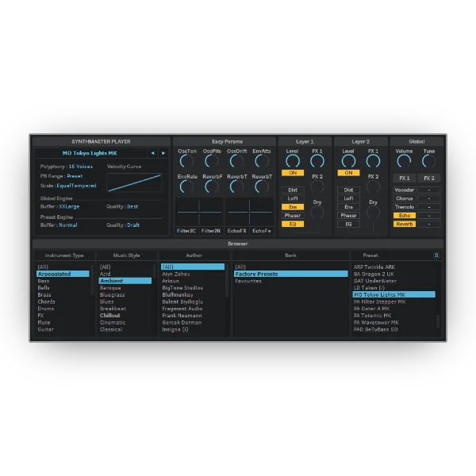
Task: Load preset BA Dragon 2 UK
Action: (374, 274)
